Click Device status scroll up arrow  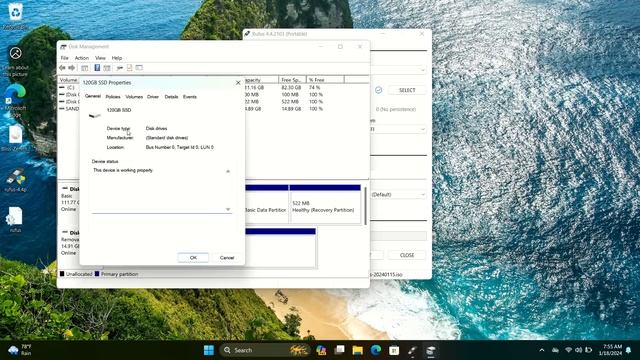228,171
